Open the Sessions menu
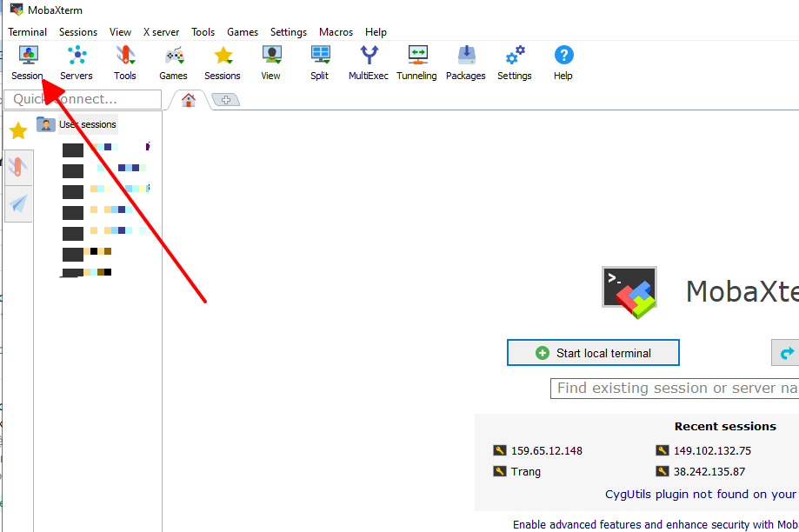799x532 pixels. pos(78,32)
